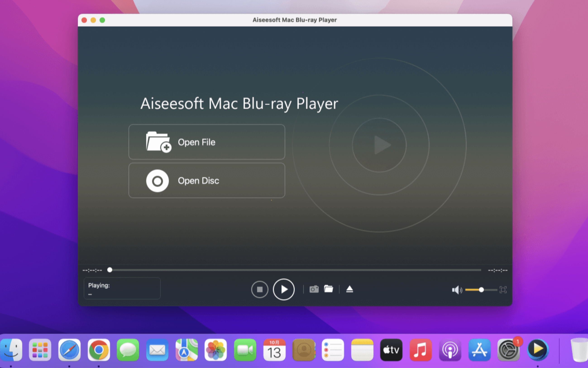Click the total duration display

[x=498, y=270]
